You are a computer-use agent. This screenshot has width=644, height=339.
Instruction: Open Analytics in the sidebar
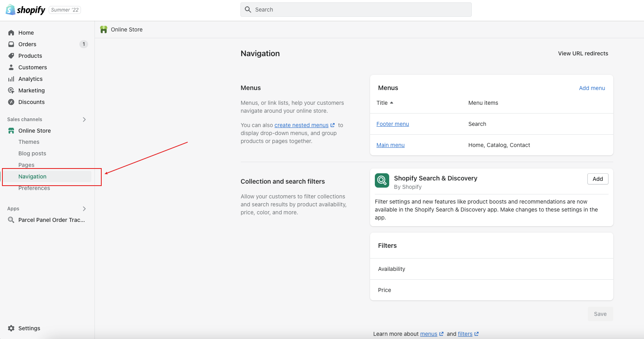tap(30, 79)
